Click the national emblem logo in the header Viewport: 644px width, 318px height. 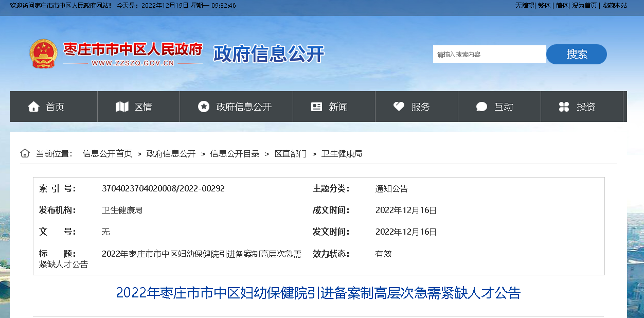[43, 54]
